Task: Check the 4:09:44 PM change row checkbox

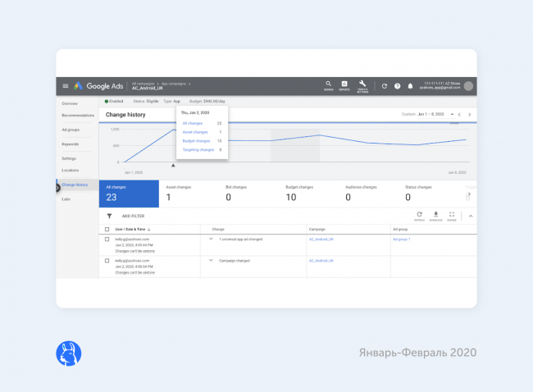Action: 107,239
